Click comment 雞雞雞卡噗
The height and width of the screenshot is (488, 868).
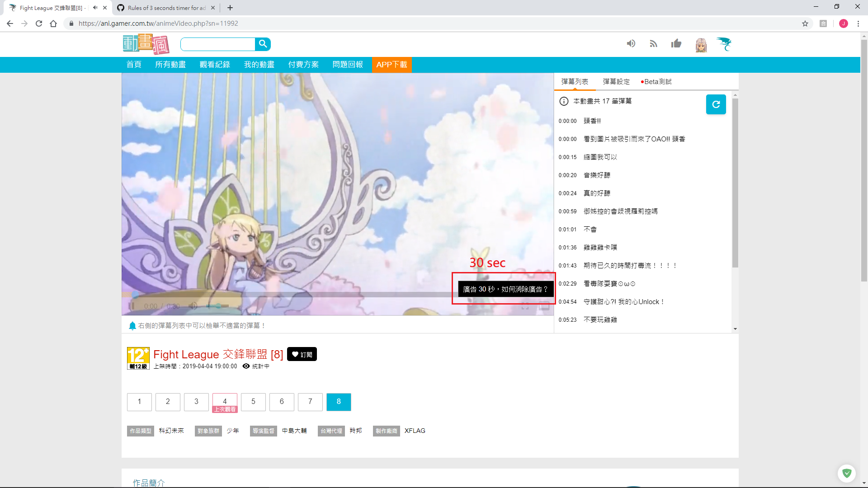click(600, 248)
